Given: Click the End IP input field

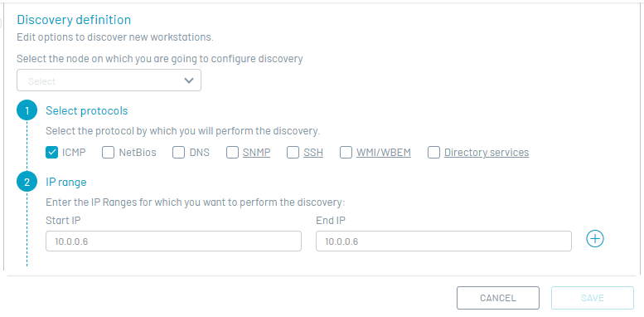Looking at the screenshot, I should pyautogui.click(x=443, y=241).
